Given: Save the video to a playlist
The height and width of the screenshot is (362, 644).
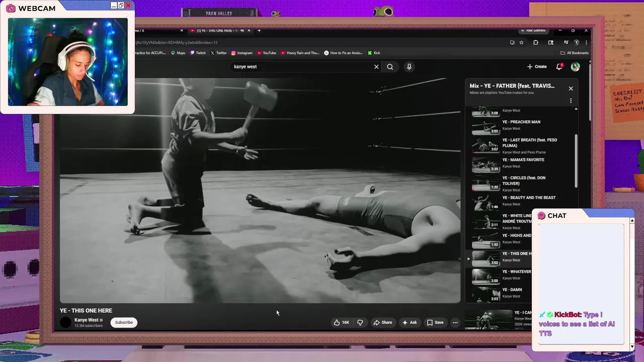Looking at the screenshot, I should 435,322.
